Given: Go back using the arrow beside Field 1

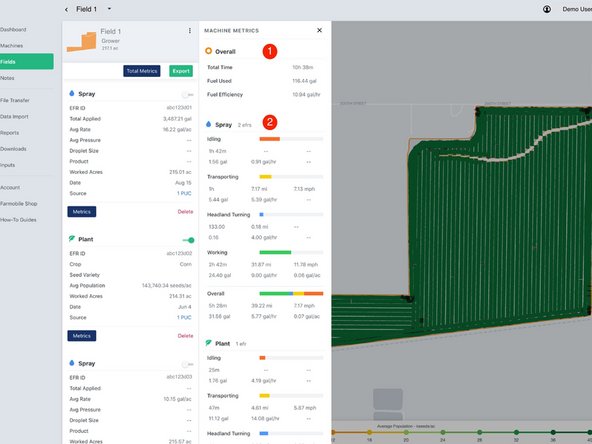Looking at the screenshot, I should 66,9.
